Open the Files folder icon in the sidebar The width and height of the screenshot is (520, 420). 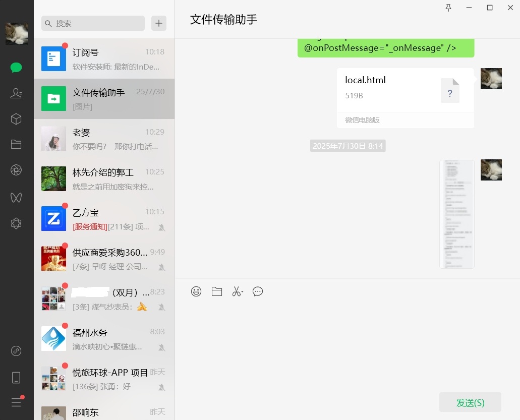click(x=16, y=144)
